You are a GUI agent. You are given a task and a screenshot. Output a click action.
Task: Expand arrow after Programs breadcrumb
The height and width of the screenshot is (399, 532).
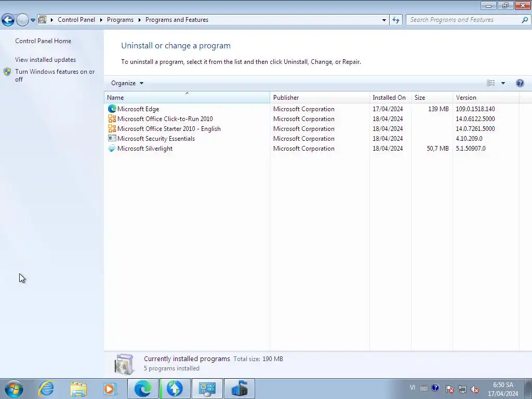[139, 20]
